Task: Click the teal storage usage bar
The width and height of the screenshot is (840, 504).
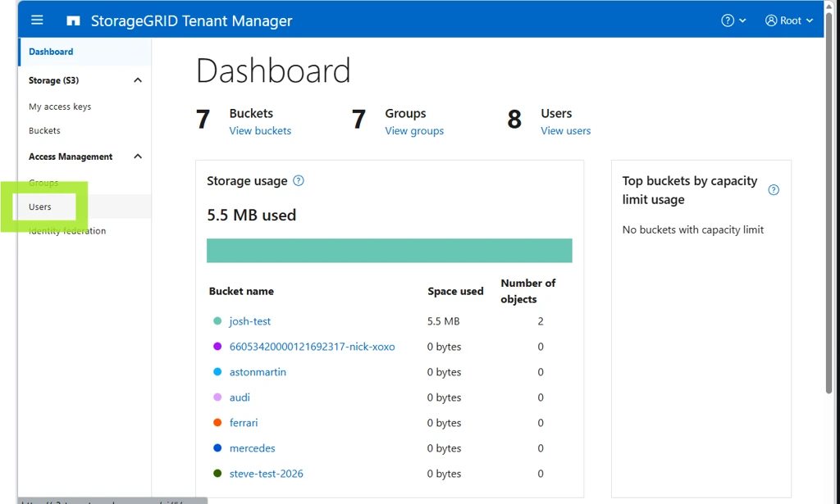Action: [390, 251]
